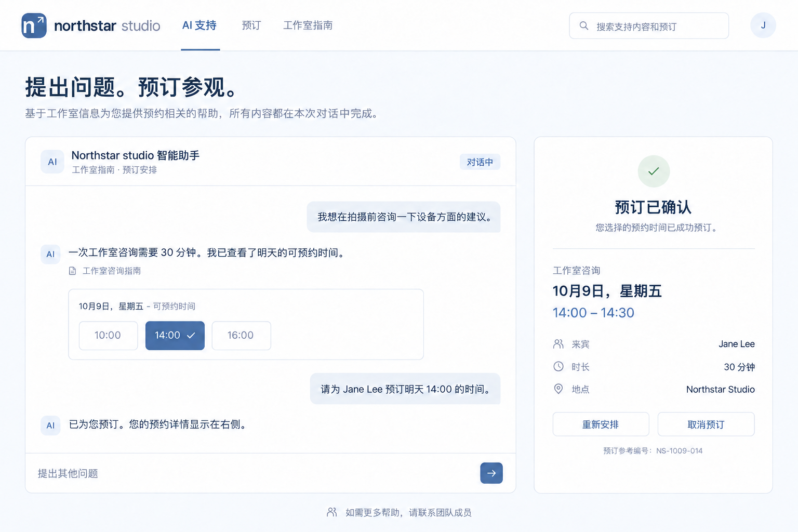Click the search magnifier icon
Screen dimensions: 798x532
584,26
